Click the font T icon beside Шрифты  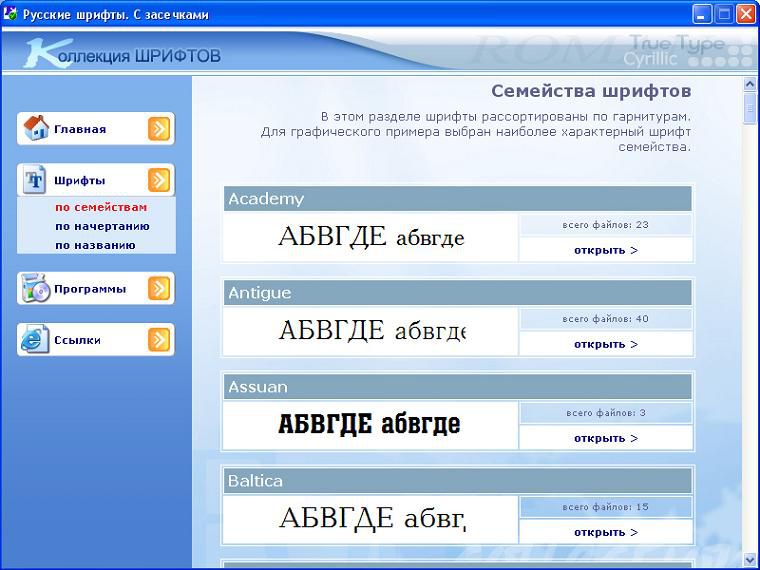(x=36, y=180)
